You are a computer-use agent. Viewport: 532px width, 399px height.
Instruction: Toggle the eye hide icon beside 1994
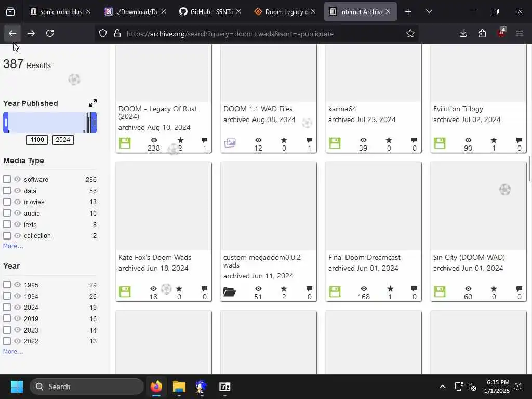click(17, 296)
